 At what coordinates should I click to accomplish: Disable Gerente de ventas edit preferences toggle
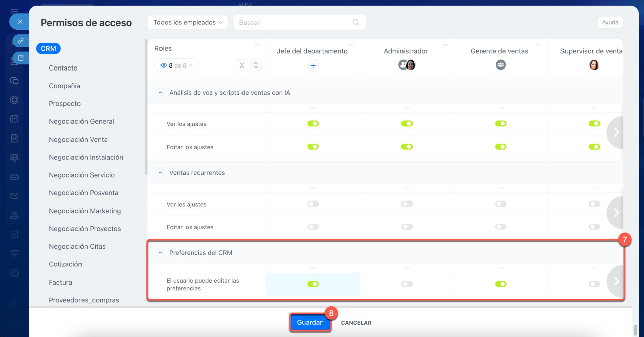tap(500, 284)
